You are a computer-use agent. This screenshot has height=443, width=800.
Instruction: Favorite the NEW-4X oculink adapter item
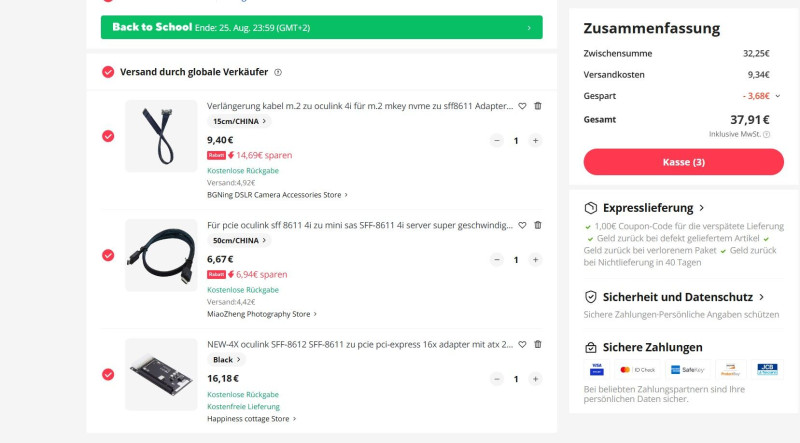coord(522,344)
